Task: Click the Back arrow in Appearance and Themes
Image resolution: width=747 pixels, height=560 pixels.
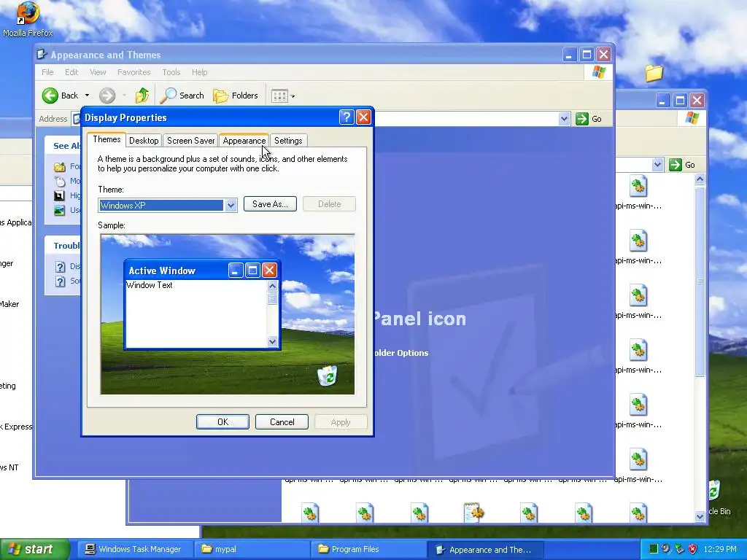Action: click(50, 96)
